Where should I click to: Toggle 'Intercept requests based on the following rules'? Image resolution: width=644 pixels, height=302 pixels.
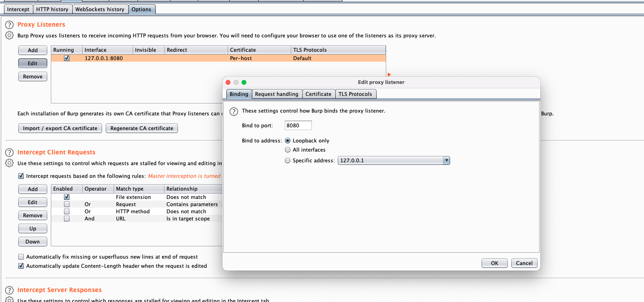(x=21, y=176)
